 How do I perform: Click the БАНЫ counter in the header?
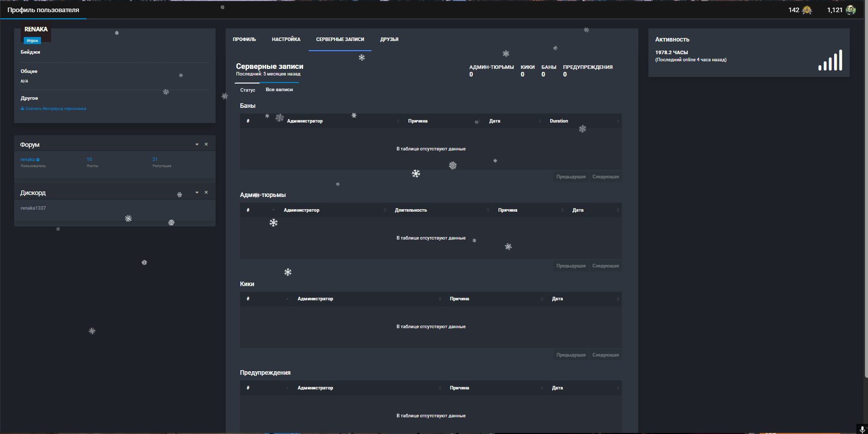[x=549, y=70]
